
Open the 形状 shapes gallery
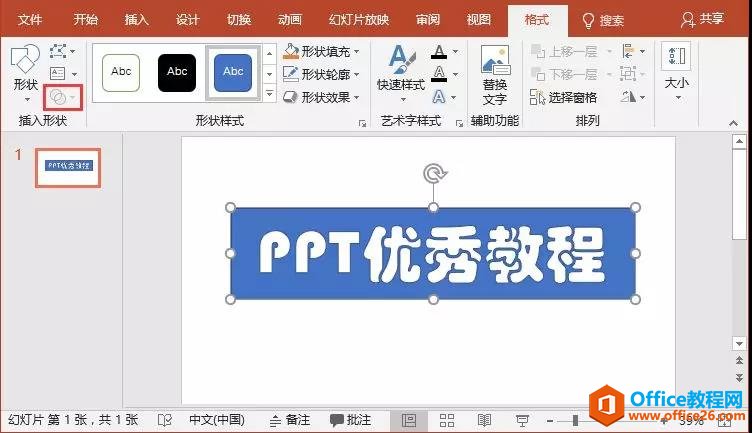pos(25,72)
